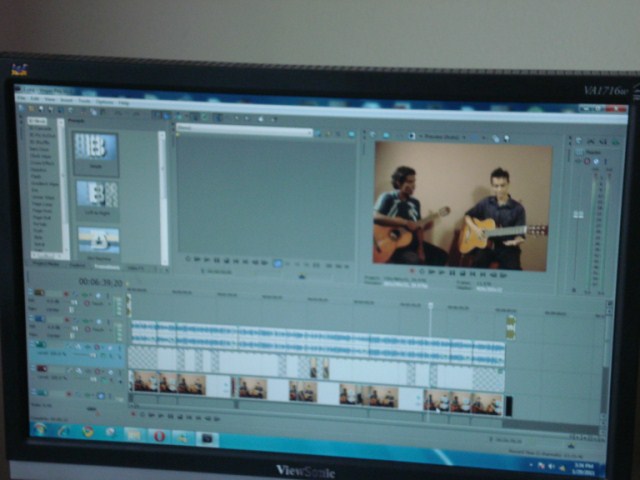
Task: Click record button under video preview
Action: click(x=412, y=271)
